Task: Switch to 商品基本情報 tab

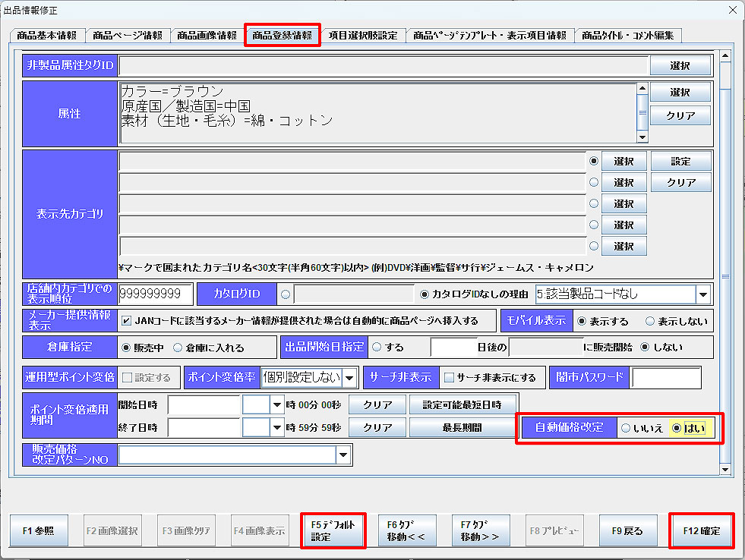Action: (46, 36)
